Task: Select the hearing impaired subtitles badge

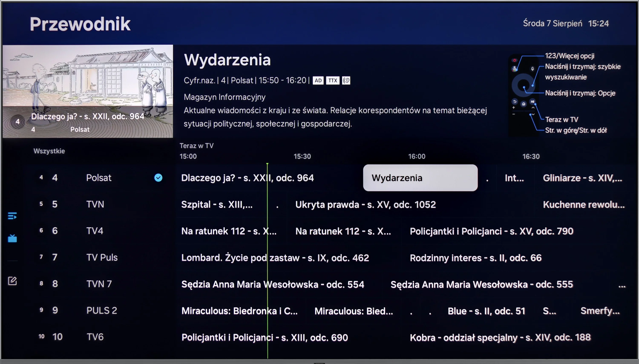Action: pyautogui.click(x=346, y=80)
